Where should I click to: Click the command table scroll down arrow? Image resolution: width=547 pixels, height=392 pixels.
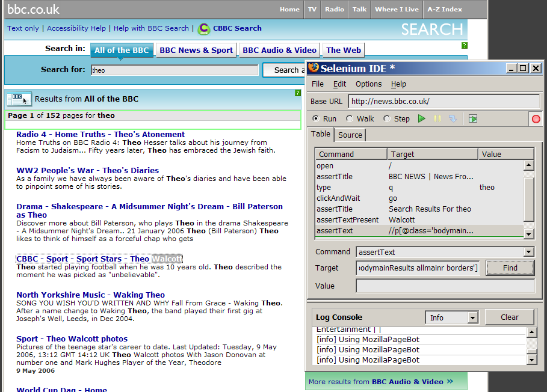tap(528, 234)
